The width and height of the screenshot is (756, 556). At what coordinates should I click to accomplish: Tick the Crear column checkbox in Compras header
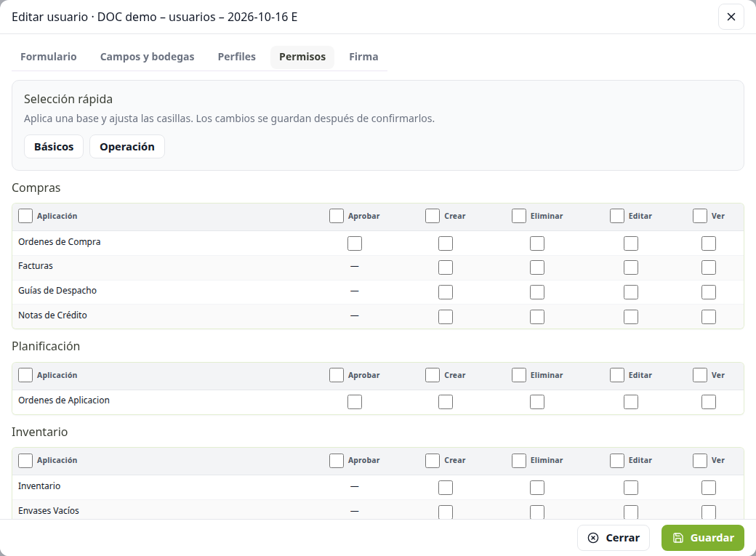pyautogui.click(x=433, y=216)
